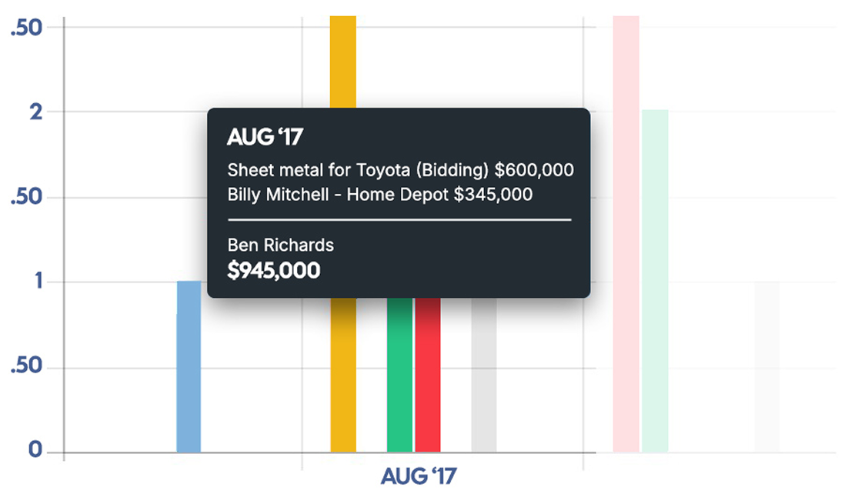868x494 pixels.
Task: Select the Sheet metal for Toyota entry
Action: click(x=400, y=170)
